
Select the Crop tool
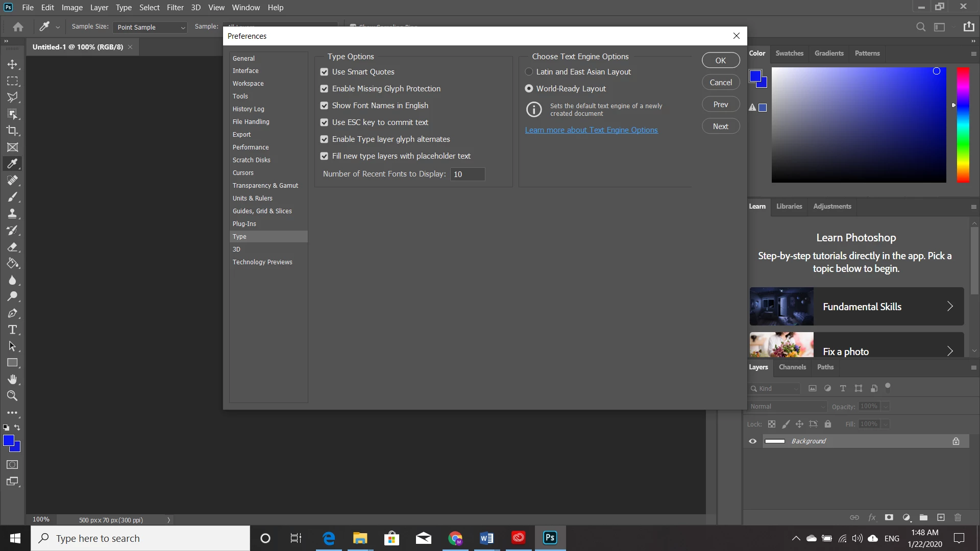tap(12, 131)
